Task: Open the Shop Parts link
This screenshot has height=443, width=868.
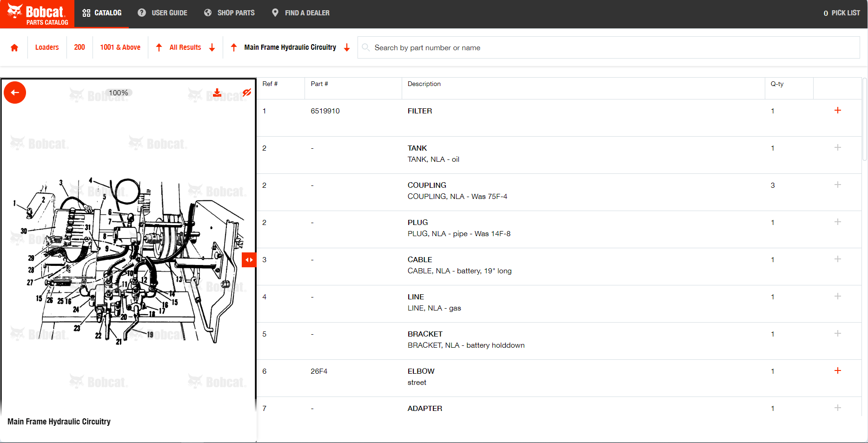Action: [x=230, y=13]
